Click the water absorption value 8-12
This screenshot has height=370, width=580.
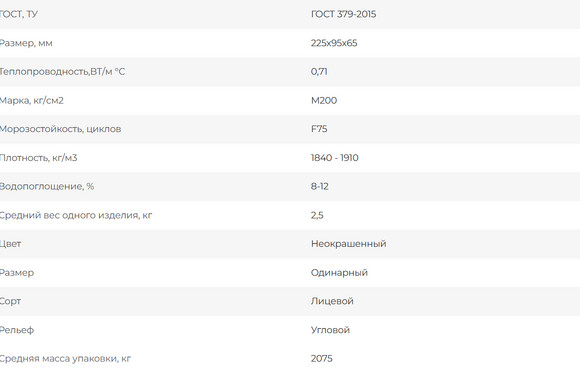pos(320,186)
